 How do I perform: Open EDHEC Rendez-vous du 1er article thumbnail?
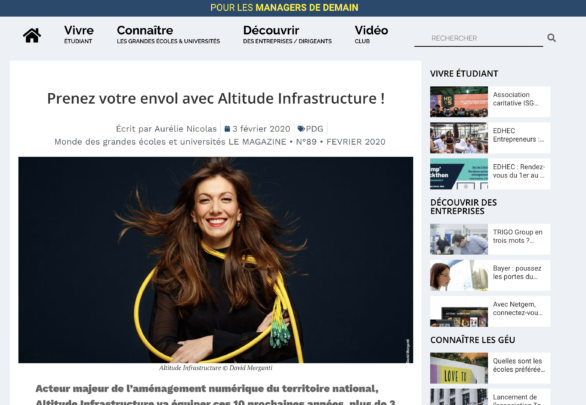459,174
